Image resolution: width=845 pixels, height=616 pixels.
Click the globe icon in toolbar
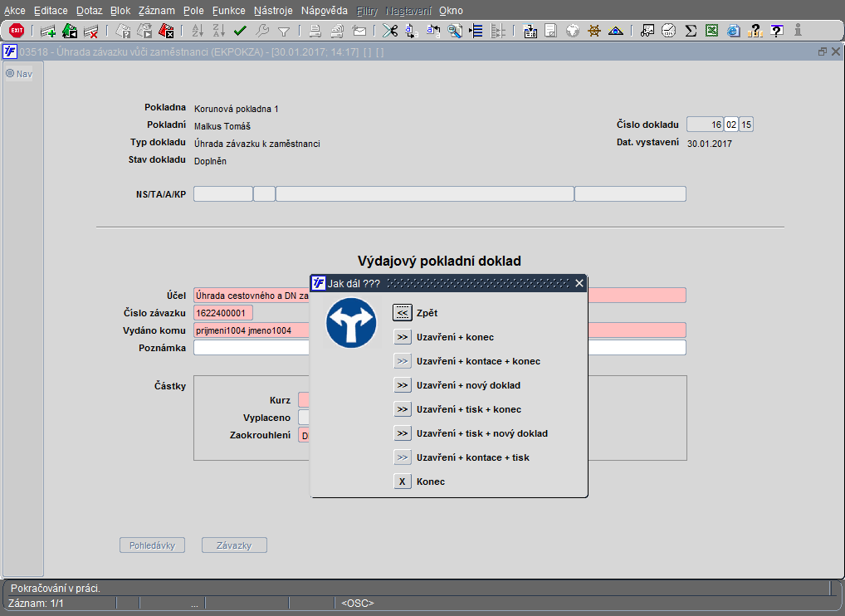pos(572,32)
